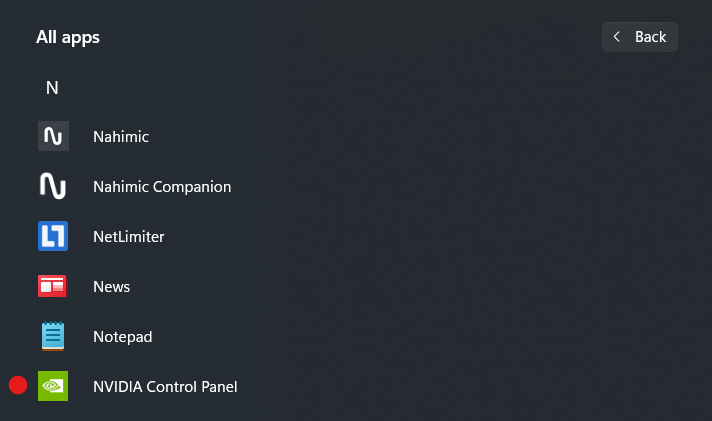Click the letter N section header
712x421 pixels.
[52, 88]
